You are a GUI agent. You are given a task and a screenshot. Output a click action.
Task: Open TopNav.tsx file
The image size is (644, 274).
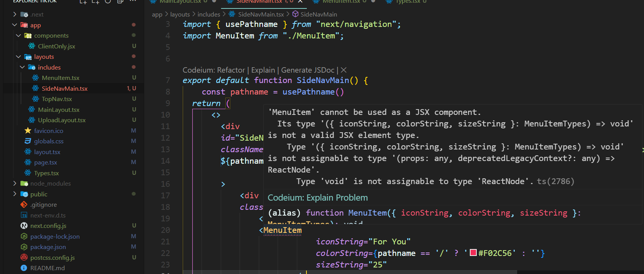coord(57,99)
